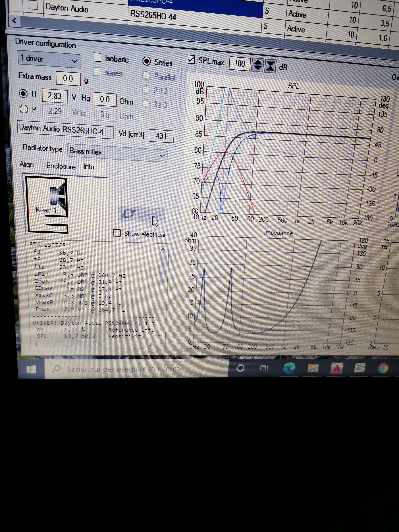
Task: Click the f3 36,7 Hz statistic line
Action: pyautogui.click(x=58, y=253)
